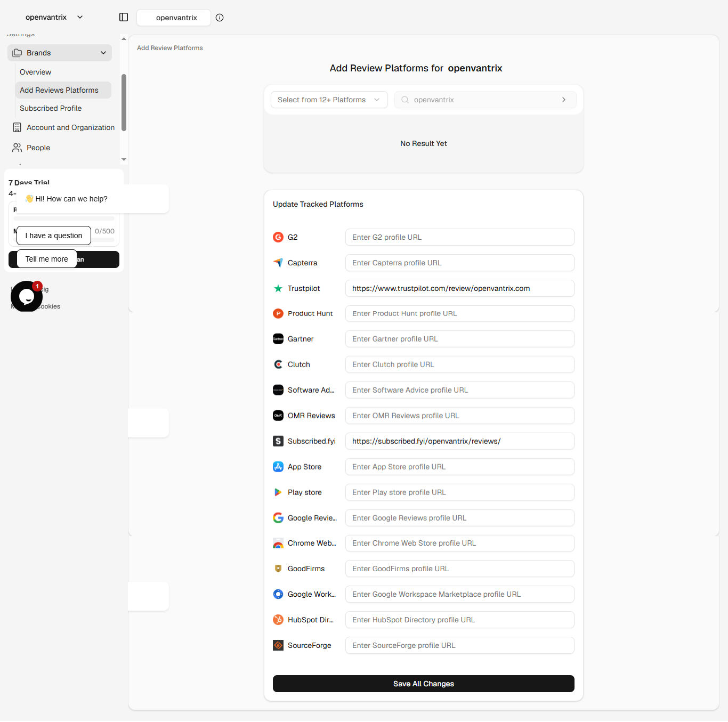Image resolution: width=728 pixels, height=722 pixels.
Task: Click the Hi! How can we help message
Action: click(93, 199)
